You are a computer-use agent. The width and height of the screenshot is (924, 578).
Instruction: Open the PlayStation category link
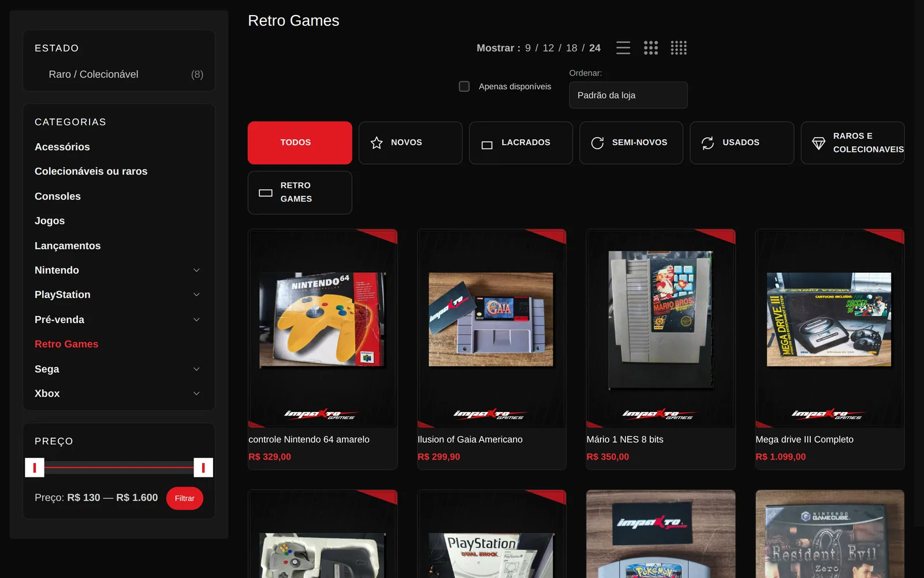click(62, 295)
